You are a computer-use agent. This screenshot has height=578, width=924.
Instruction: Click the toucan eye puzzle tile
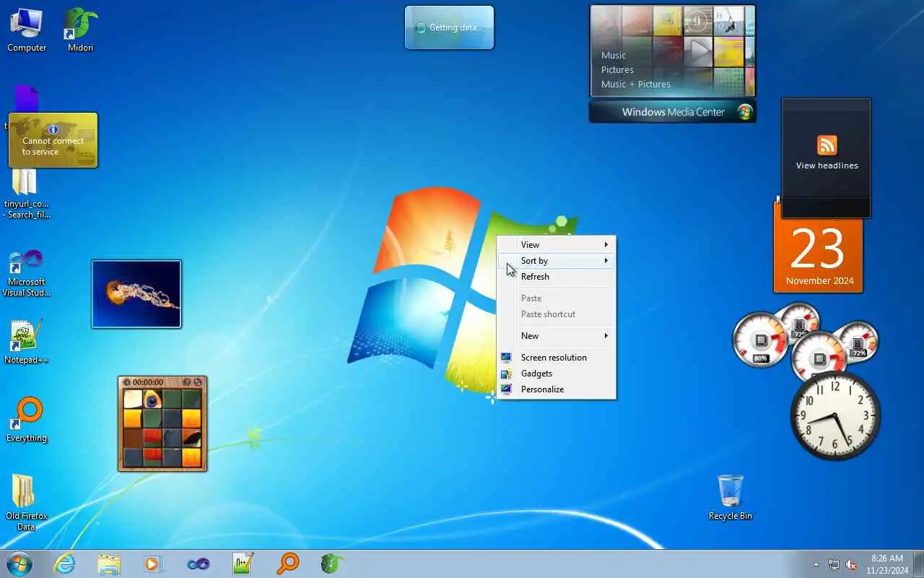pos(152,399)
